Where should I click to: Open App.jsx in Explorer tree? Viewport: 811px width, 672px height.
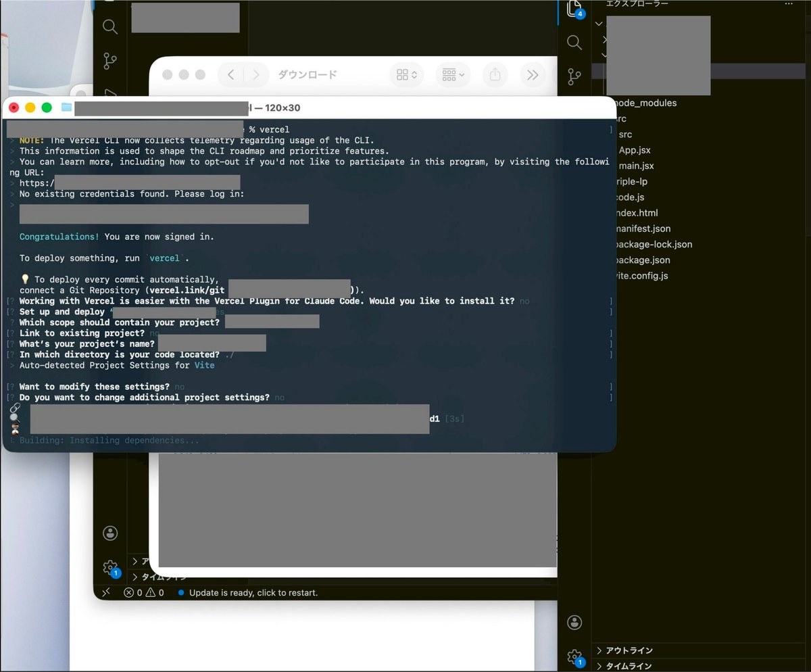point(635,150)
